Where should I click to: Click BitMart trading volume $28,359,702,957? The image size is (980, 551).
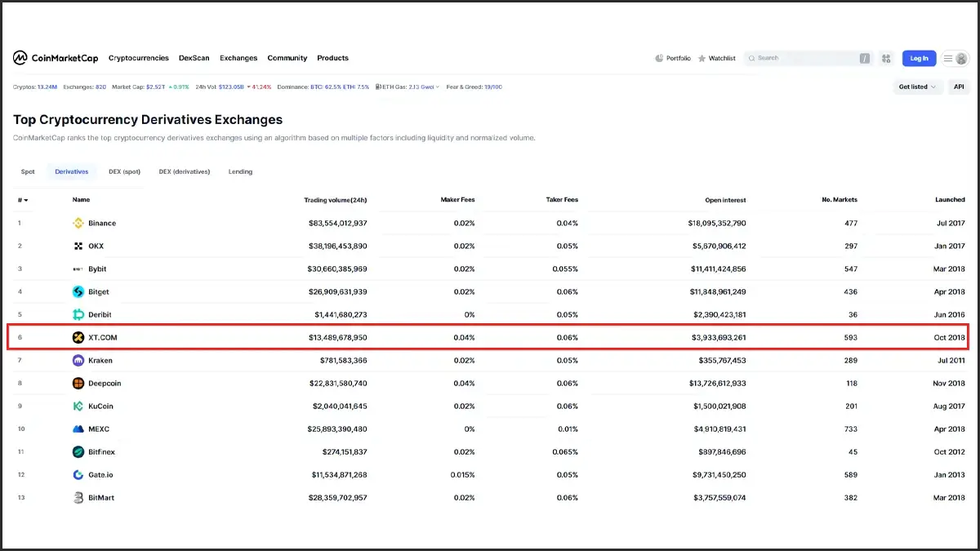coord(337,497)
